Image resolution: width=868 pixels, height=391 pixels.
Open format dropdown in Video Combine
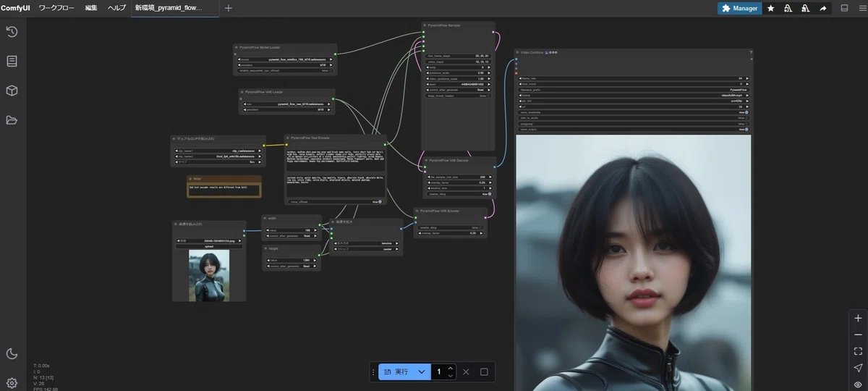pyautogui.click(x=634, y=95)
